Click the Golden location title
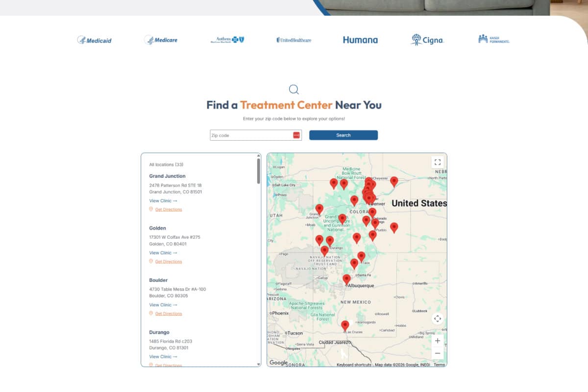The height and width of the screenshot is (392, 588). coord(158,228)
